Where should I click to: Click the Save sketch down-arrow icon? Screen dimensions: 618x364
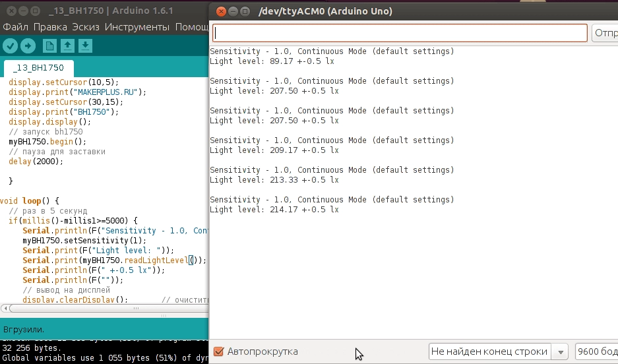85,45
